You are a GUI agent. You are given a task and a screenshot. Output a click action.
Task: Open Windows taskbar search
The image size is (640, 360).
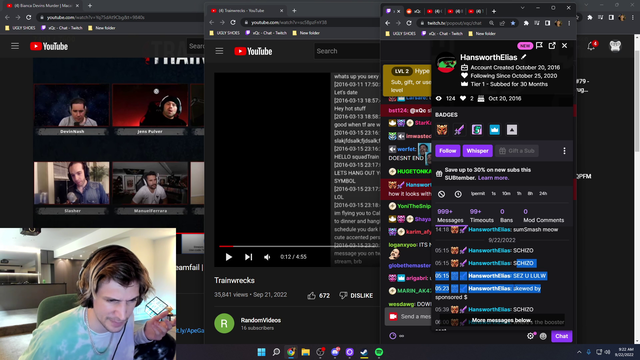coord(276,352)
